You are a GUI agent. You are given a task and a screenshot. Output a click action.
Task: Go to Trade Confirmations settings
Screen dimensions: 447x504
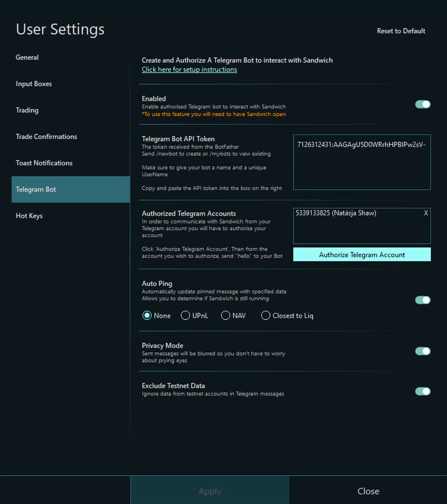(x=46, y=137)
